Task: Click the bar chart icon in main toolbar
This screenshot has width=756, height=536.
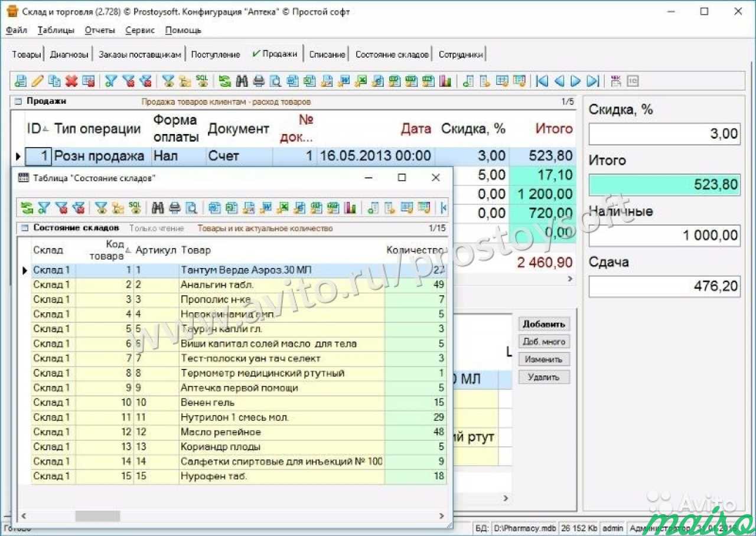Action: (x=446, y=81)
